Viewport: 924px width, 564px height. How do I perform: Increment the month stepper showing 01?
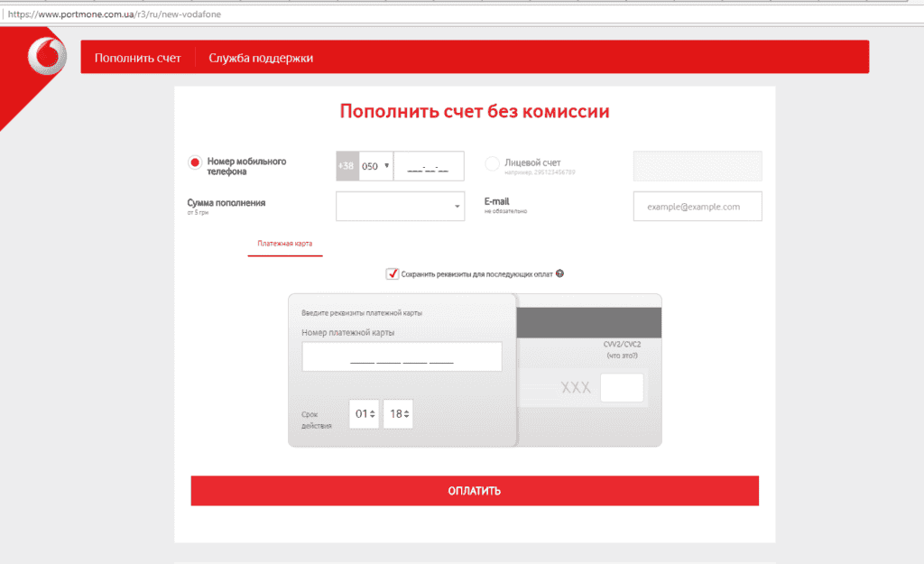click(x=373, y=409)
